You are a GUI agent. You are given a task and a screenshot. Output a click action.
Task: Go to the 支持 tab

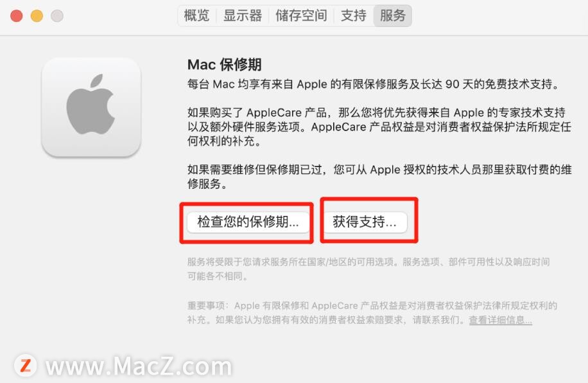click(353, 16)
